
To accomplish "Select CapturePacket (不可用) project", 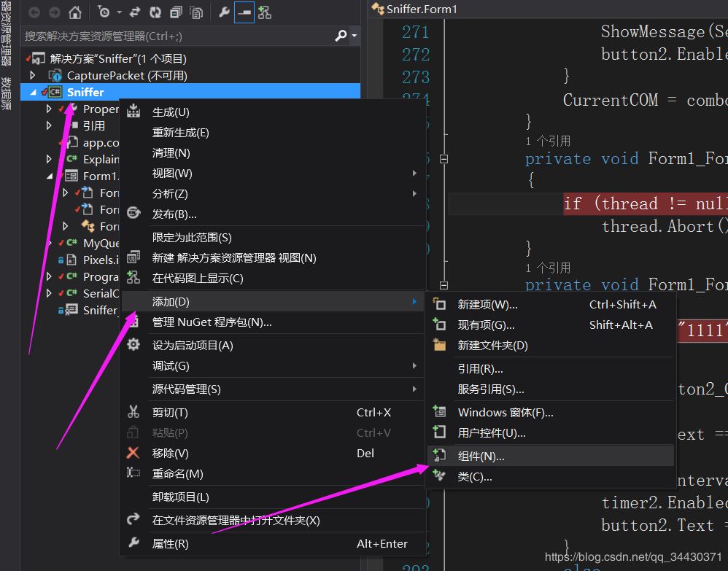I will (x=127, y=76).
